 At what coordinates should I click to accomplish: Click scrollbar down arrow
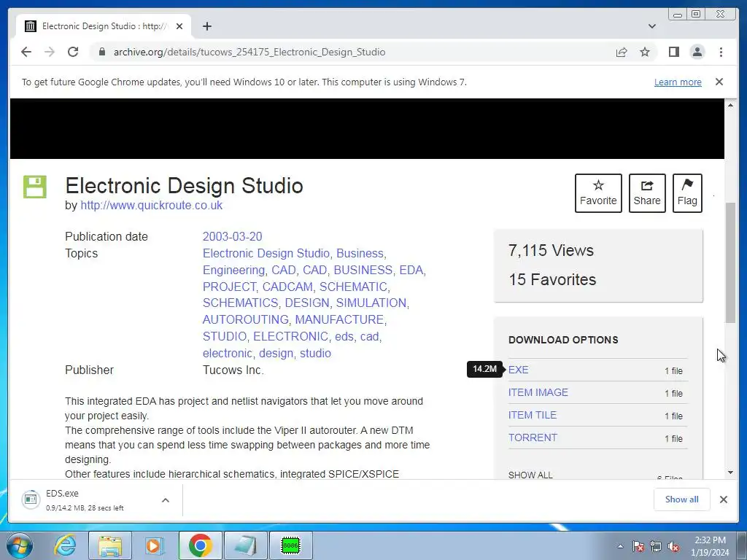click(x=730, y=472)
